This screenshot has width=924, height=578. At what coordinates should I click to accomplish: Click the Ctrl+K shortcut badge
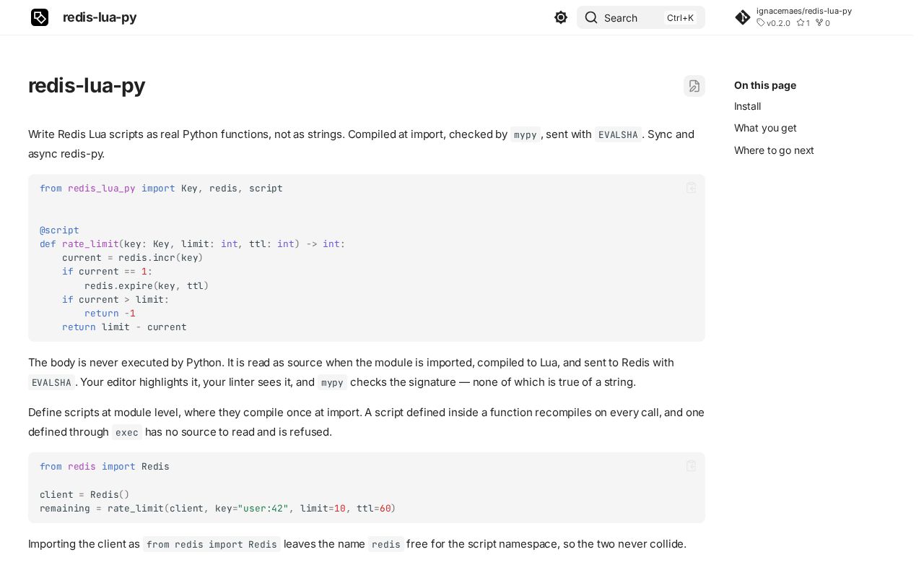coord(680,18)
